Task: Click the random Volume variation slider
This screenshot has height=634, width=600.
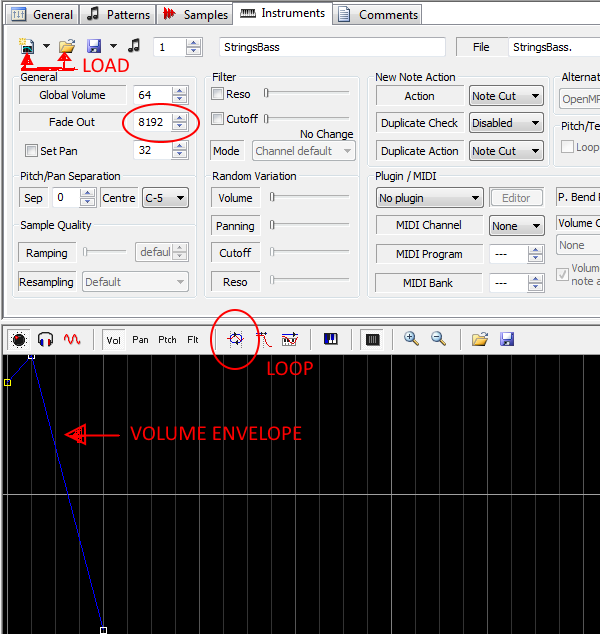Action: click(309, 198)
